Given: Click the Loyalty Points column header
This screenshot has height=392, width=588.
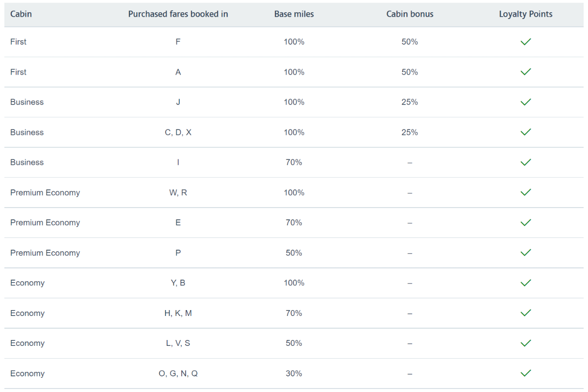Looking at the screenshot, I should click(x=526, y=14).
